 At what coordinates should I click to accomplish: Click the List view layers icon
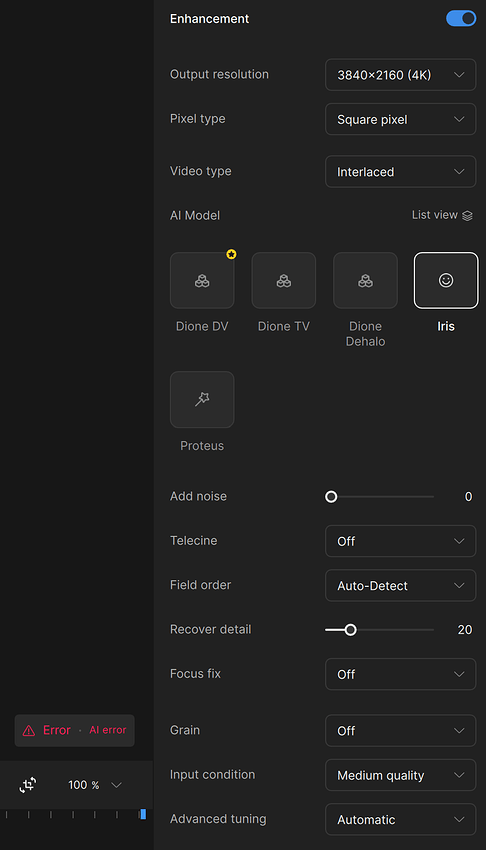pos(468,216)
